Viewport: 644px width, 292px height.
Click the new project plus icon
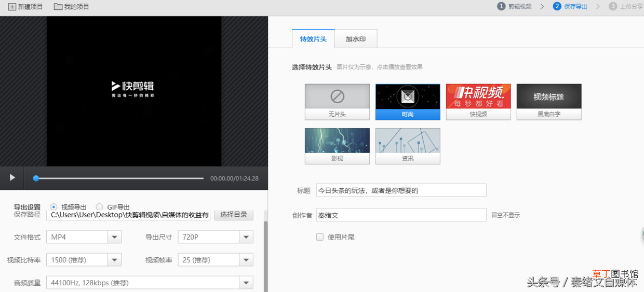11,7
